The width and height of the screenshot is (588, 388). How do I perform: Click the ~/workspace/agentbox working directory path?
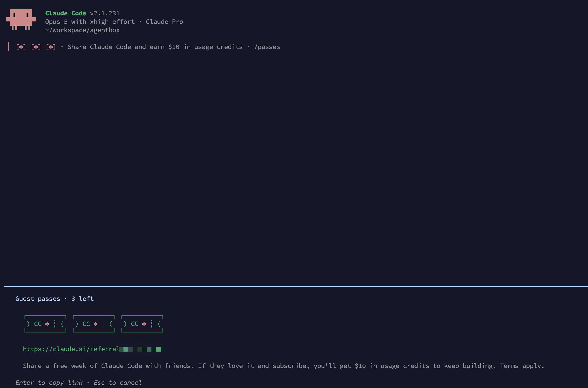pyautogui.click(x=82, y=30)
